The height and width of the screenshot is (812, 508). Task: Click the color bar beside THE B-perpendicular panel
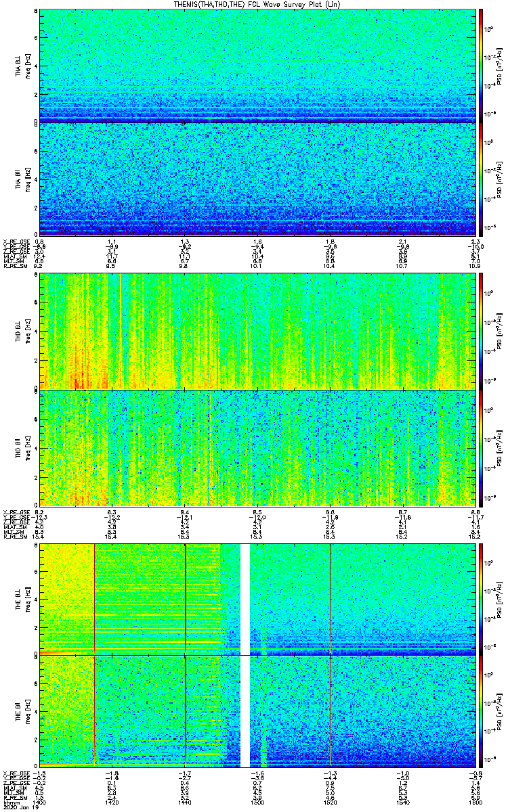pos(481,599)
